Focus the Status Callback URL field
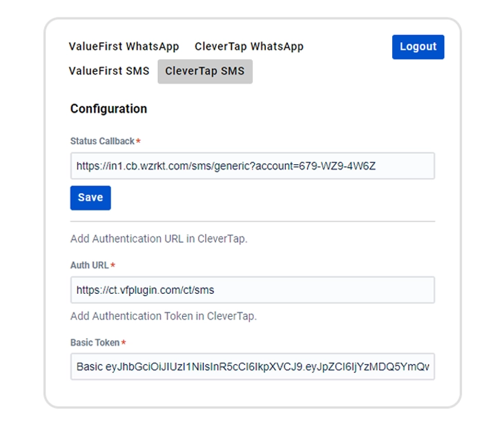The width and height of the screenshot is (504, 425). pos(252,166)
